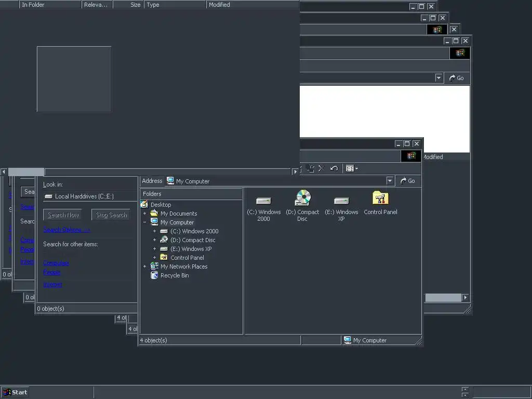Click the People search link
Viewport: 532px width, 399px height.
(52, 272)
